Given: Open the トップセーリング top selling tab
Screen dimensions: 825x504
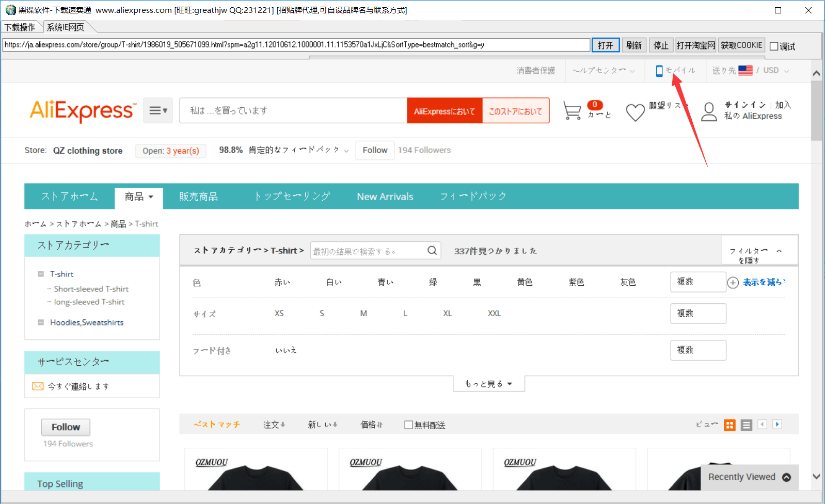Looking at the screenshot, I should pyautogui.click(x=292, y=197).
